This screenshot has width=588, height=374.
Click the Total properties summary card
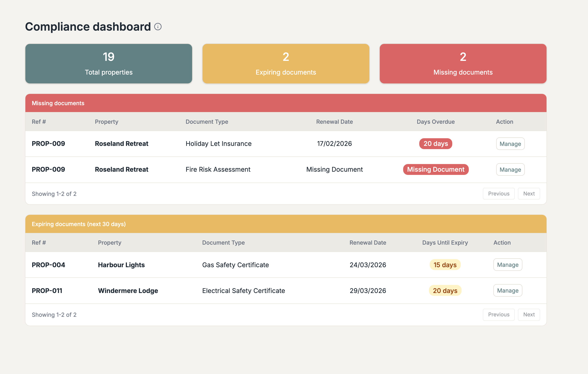pos(108,63)
